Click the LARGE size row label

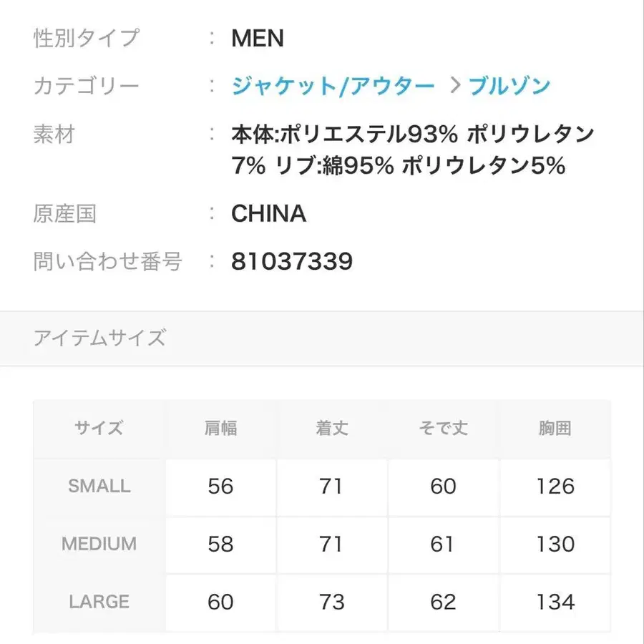pos(98,602)
